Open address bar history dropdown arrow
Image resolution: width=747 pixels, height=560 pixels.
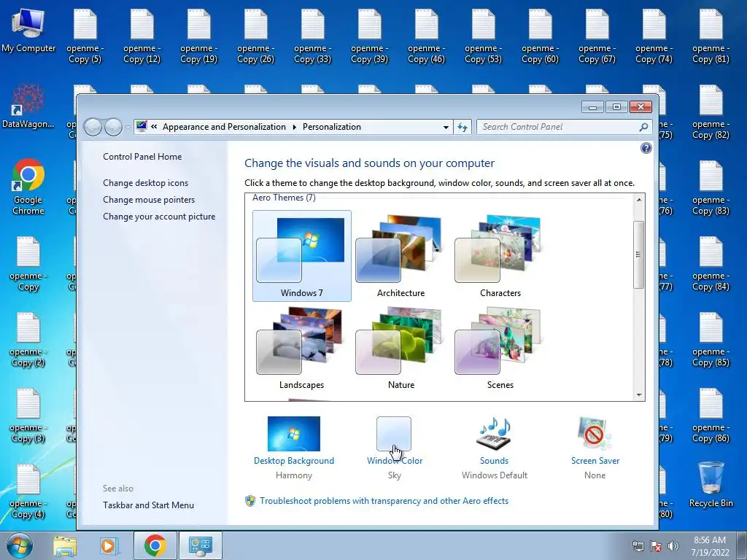pos(446,127)
